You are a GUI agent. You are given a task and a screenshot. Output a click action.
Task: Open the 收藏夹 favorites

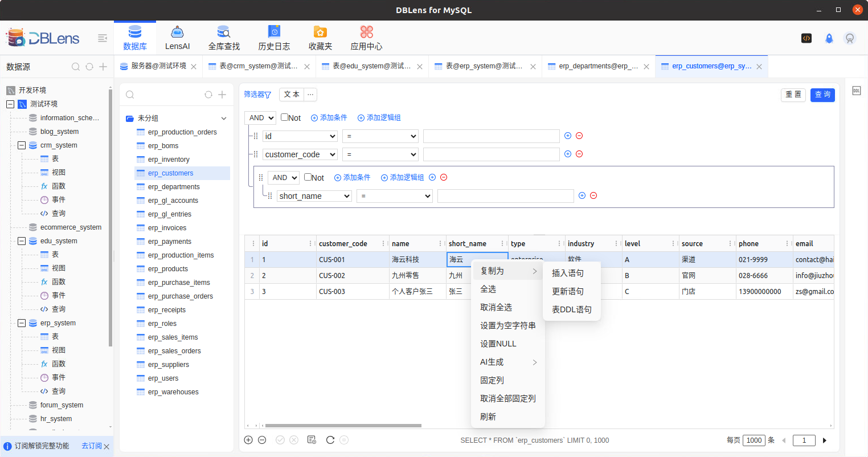click(x=320, y=38)
